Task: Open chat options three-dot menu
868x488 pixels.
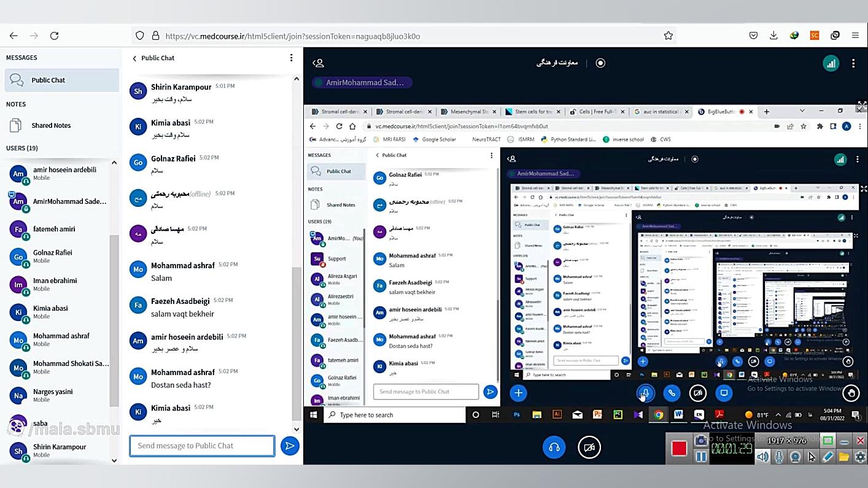Action: [291, 58]
